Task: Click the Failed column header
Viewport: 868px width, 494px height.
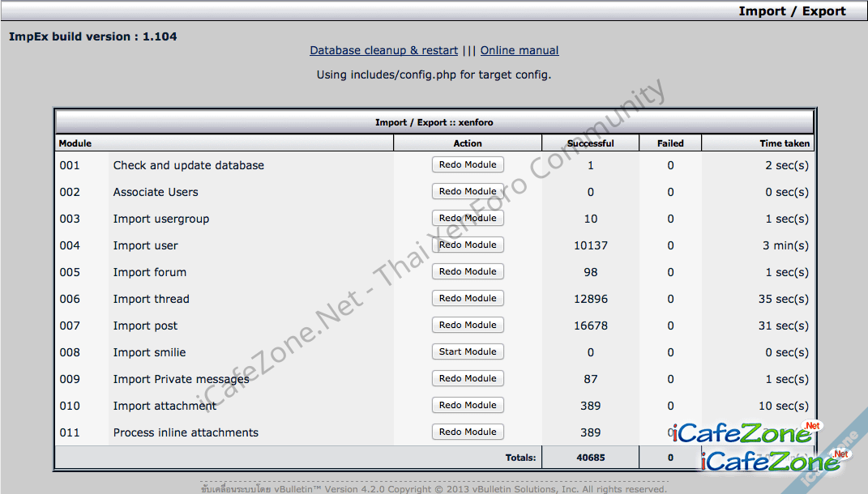Action: click(670, 143)
